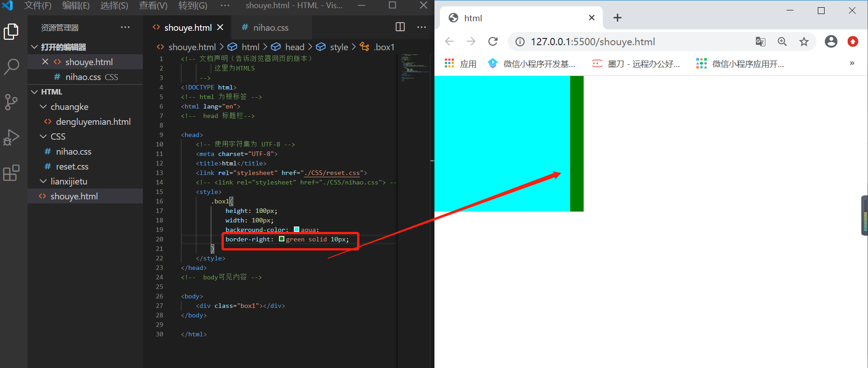Viewport: 868px width, 368px height.
Task: Click the aqua box in the page
Action: tap(502, 143)
